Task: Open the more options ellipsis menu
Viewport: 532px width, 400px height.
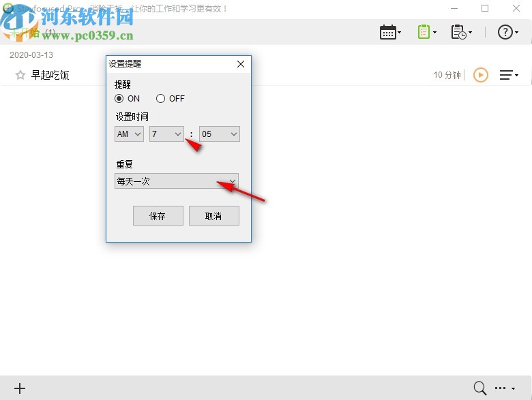Action: pos(505,388)
